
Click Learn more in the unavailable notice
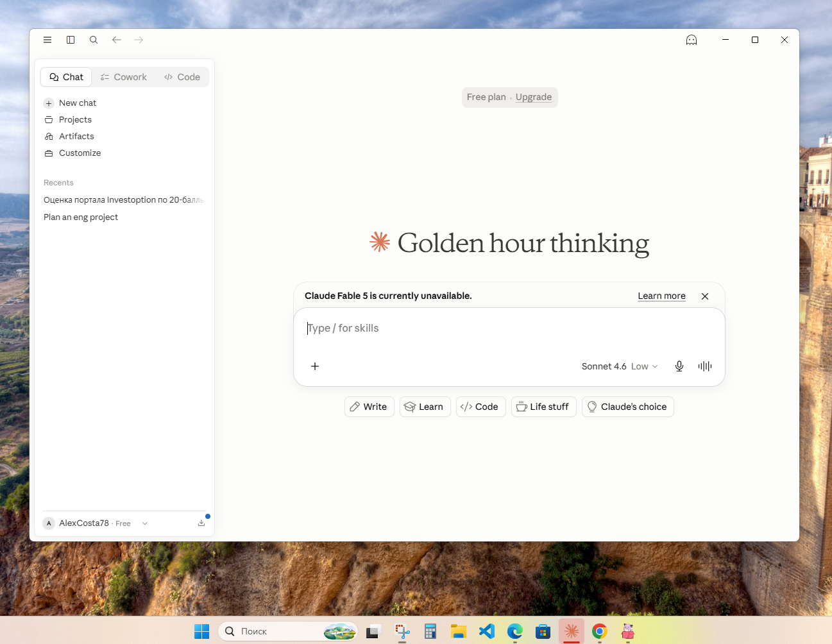[661, 296]
